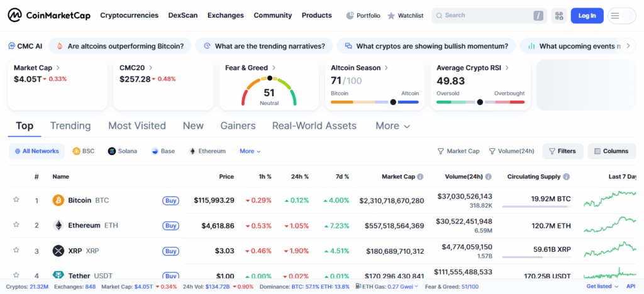Click the Circulating Supply info icon
The width and height of the screenshot is (644, 294).
pos(567,177)
